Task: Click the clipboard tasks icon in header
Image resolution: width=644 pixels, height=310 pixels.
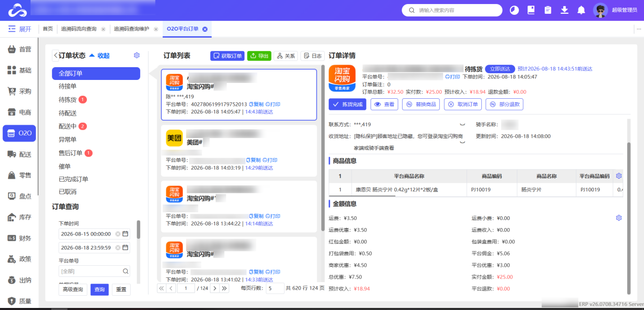Action: coord(548,10)
